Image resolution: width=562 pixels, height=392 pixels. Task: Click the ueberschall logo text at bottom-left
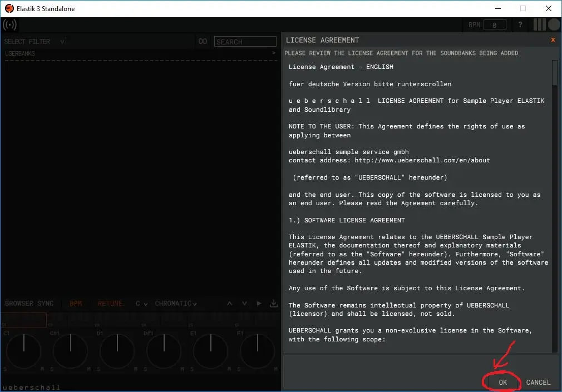coord(31,387)
